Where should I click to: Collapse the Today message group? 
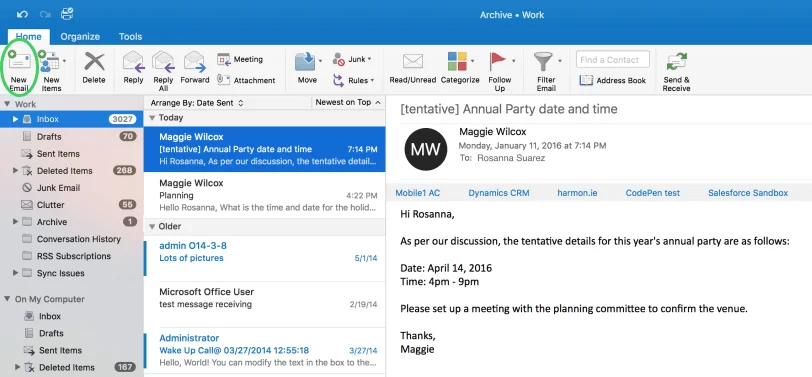152,118
